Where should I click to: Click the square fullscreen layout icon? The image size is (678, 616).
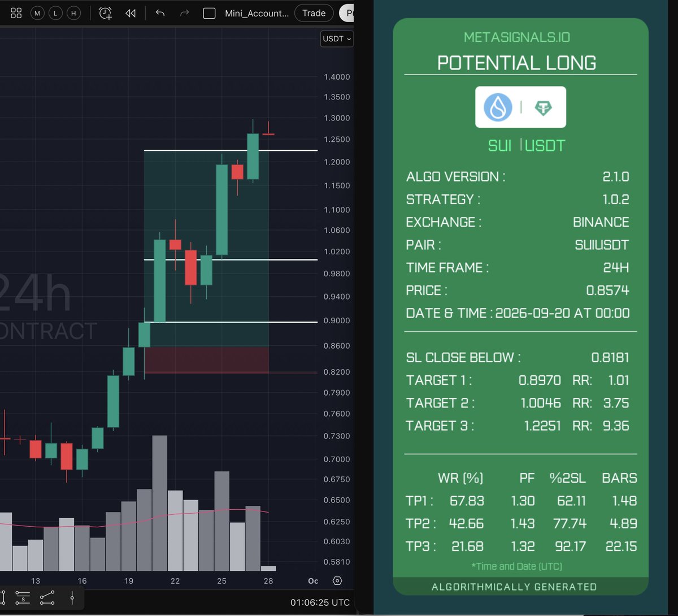pyautogui.click(x=209, y=13)
